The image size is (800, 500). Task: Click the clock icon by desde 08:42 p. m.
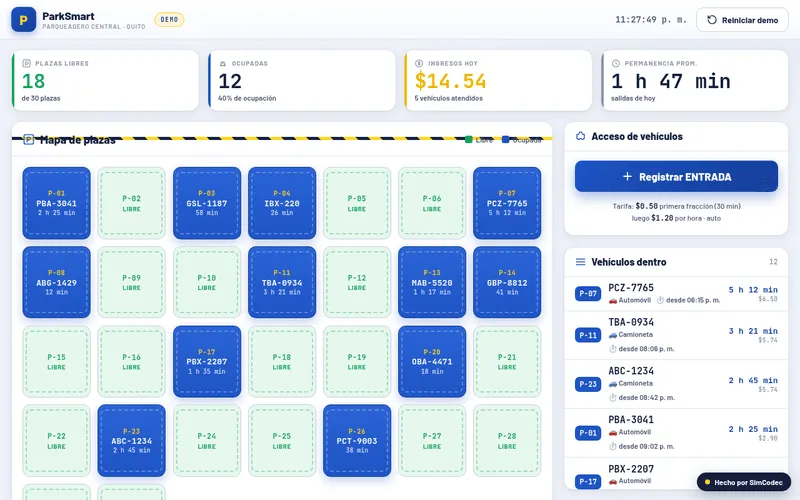[612, 397]
